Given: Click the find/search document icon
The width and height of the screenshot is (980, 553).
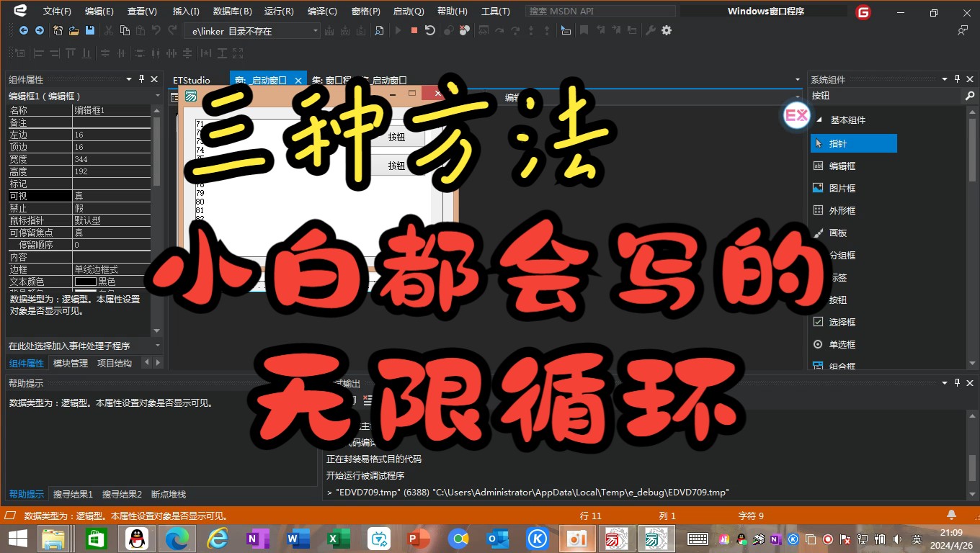Looking at the screenshot, I should tap(379, 30).
